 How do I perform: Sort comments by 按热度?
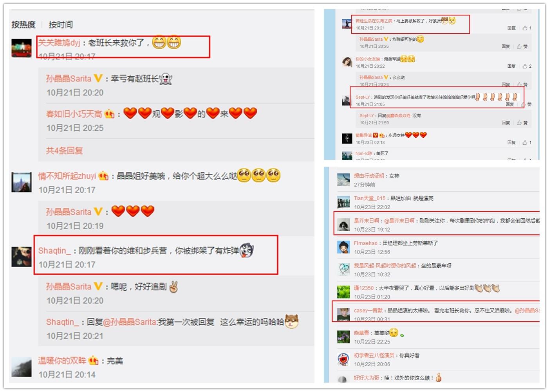click(23, 25)
